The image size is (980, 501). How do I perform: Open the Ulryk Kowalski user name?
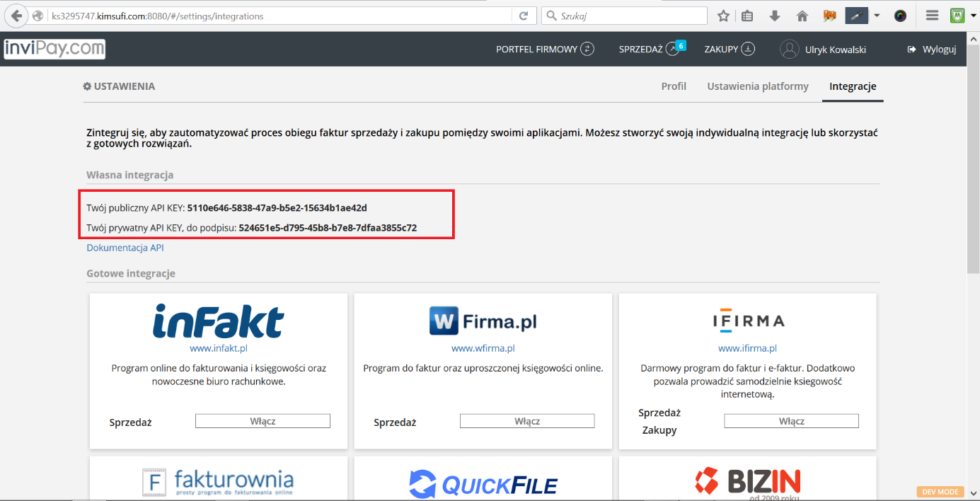tap(835, 50)
